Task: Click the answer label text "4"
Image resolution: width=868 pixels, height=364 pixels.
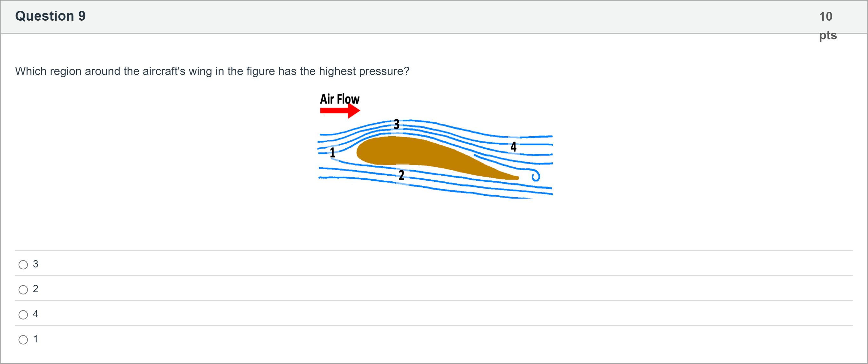Action: (x=35, y=314)
